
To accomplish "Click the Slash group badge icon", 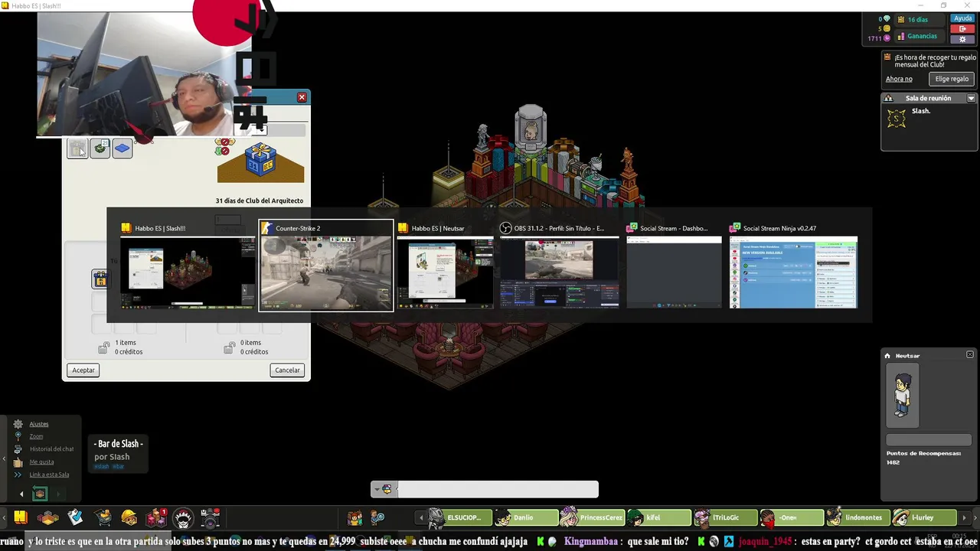I will [x=897, y=119].
